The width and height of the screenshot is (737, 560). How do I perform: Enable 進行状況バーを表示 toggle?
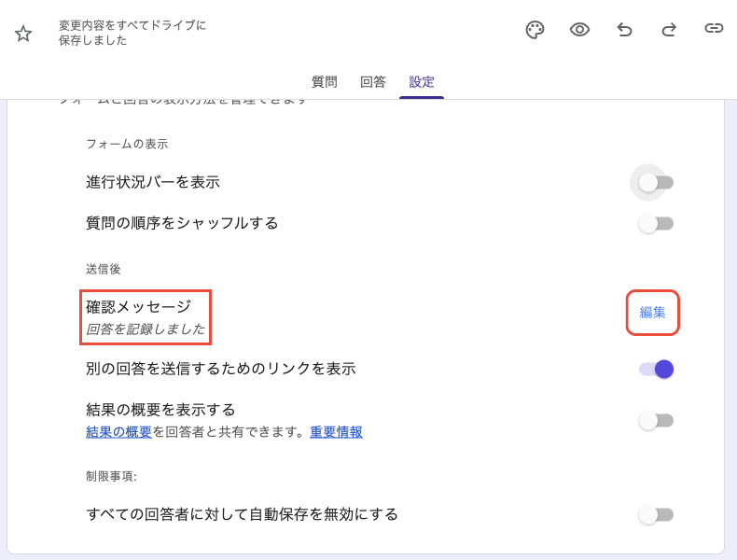pos(656,182)
